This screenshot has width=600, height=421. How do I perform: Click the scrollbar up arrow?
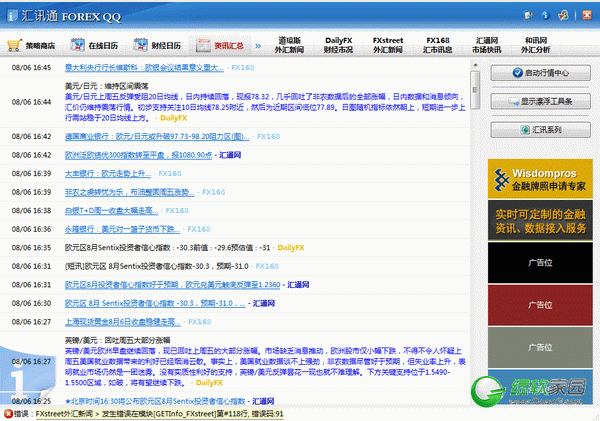click(x=475, y=65)
